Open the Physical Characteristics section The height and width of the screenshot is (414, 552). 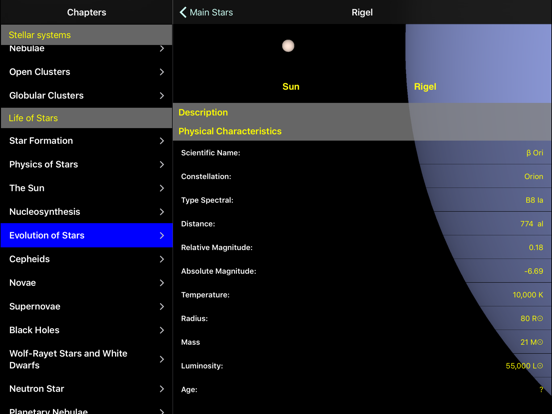(x=362, y=131)
